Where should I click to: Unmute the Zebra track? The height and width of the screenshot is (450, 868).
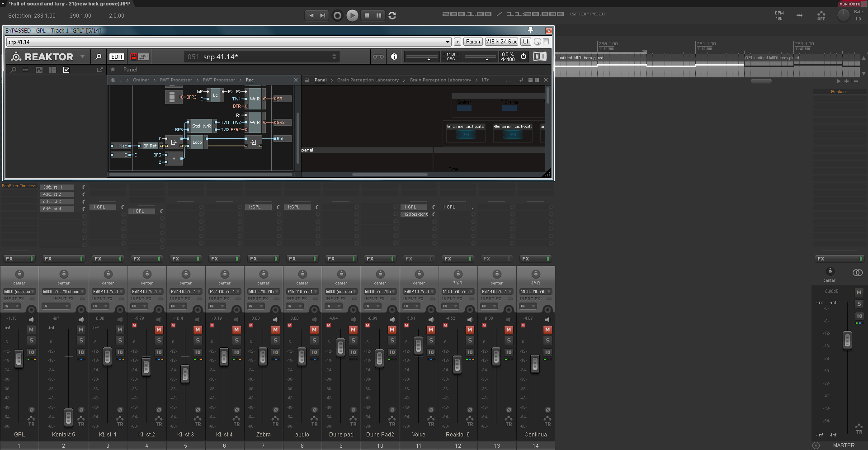click(275, 330)
